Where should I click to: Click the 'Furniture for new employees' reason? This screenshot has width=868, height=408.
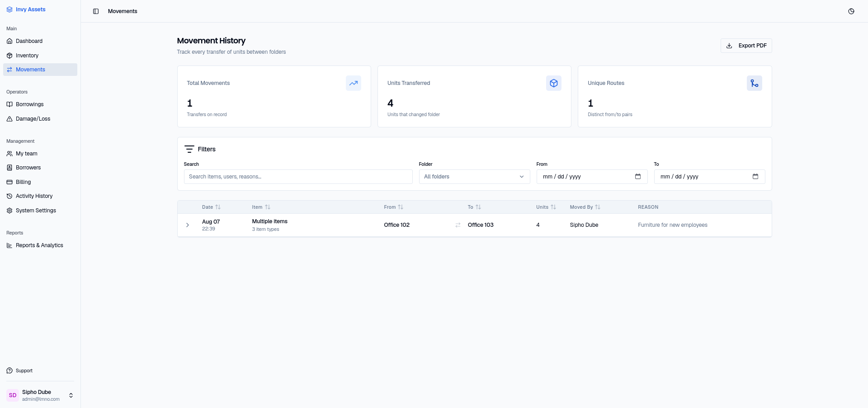pos(672,225)
